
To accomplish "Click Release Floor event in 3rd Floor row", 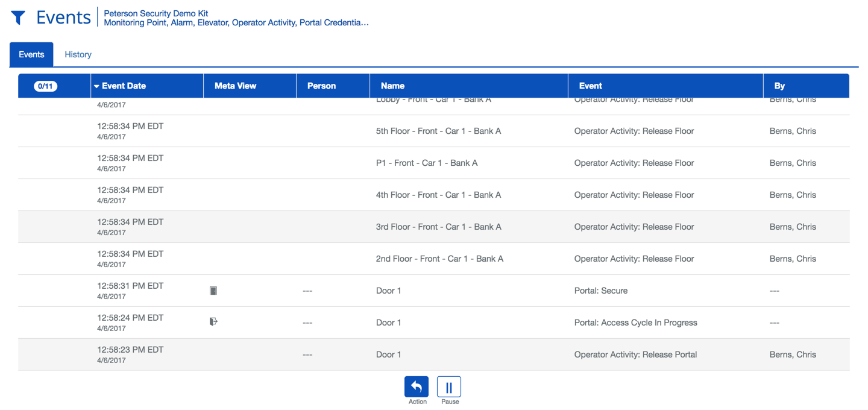I will coord(634,227).
